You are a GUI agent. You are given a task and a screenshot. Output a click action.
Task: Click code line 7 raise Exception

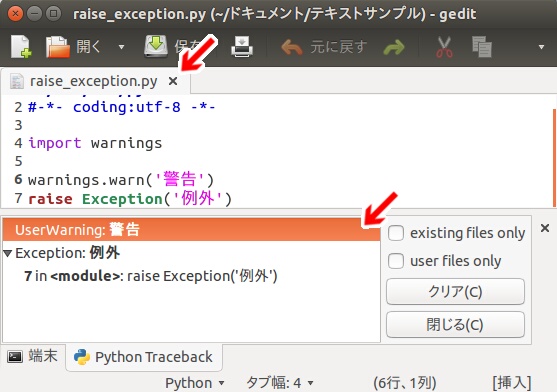point(130,198)
